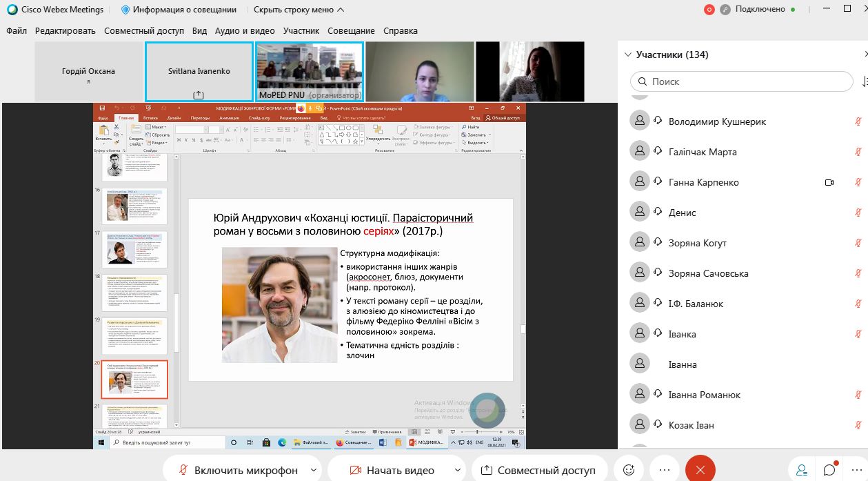868x481 pixels.
Task: Open the Совещание menu
Action: 351,31
